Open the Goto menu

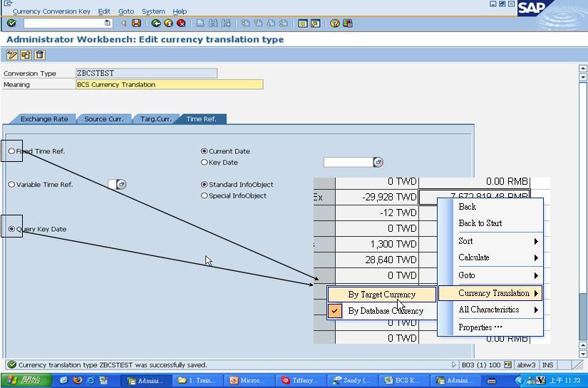(125, 11)
